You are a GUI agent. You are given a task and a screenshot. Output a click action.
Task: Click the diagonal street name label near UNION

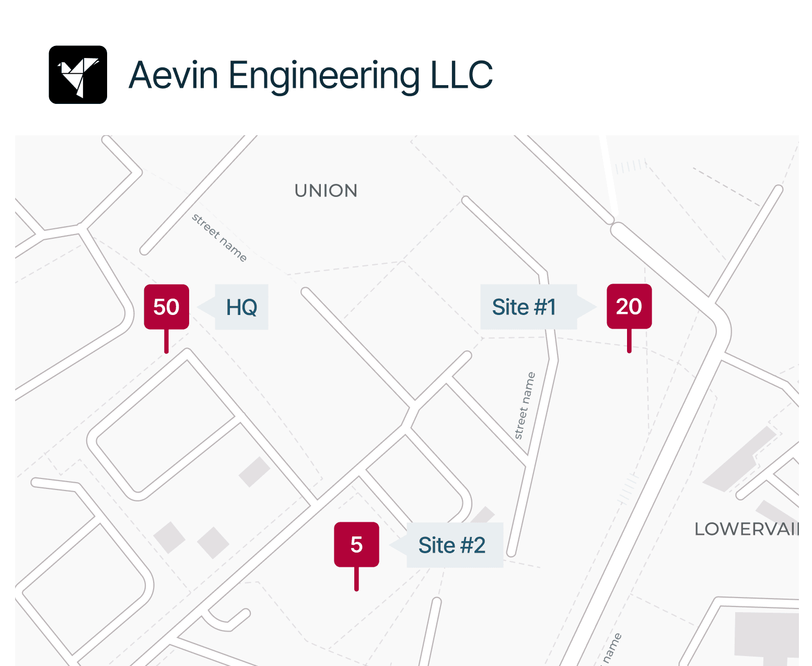219,237
